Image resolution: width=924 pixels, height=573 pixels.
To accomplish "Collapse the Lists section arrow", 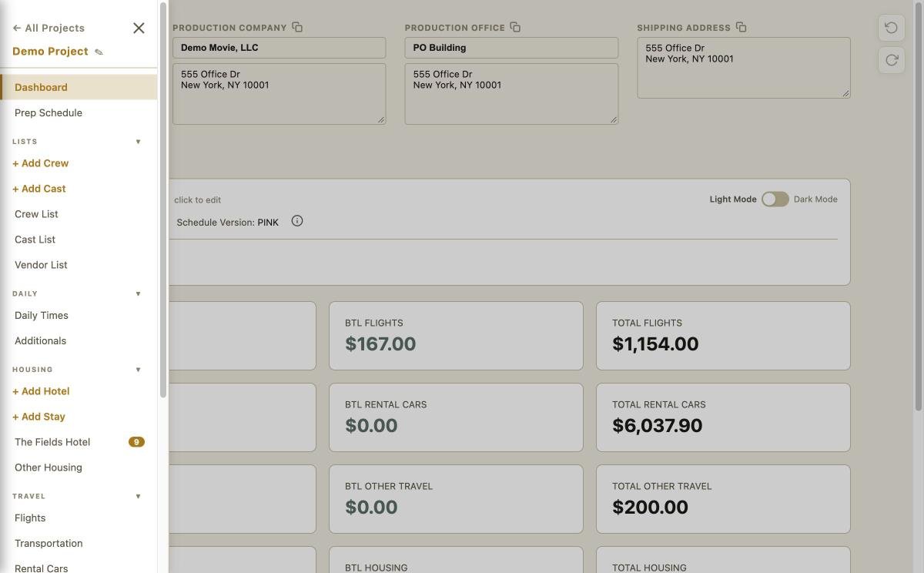I will 139,142.
